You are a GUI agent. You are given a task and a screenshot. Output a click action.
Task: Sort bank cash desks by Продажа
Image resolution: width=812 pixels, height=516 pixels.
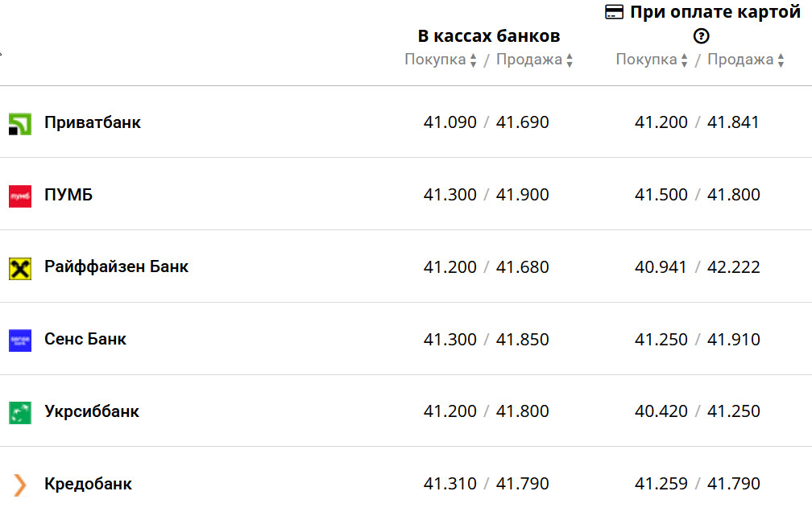pyautogui.click(x=535, y=60)
